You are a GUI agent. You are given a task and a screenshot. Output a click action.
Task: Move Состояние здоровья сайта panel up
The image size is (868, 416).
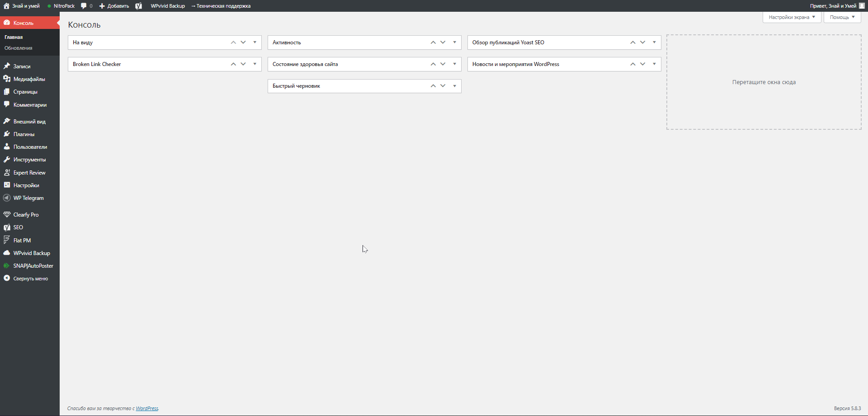pos(433,64)
